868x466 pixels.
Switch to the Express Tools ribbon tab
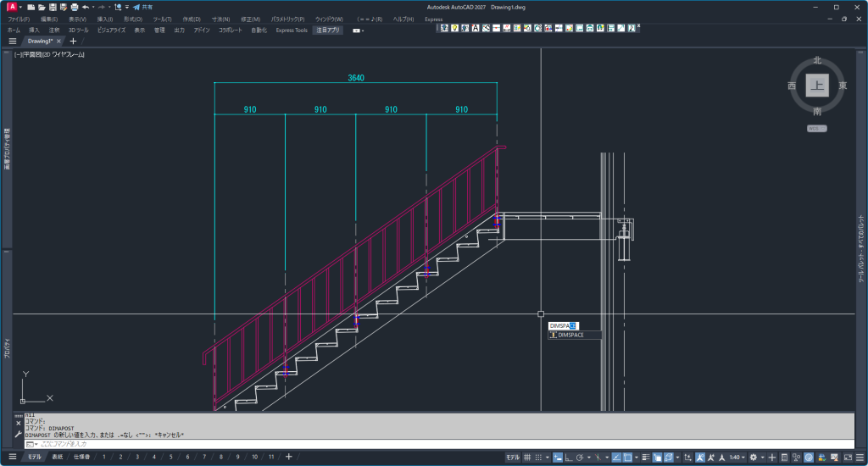coord(292,30)
